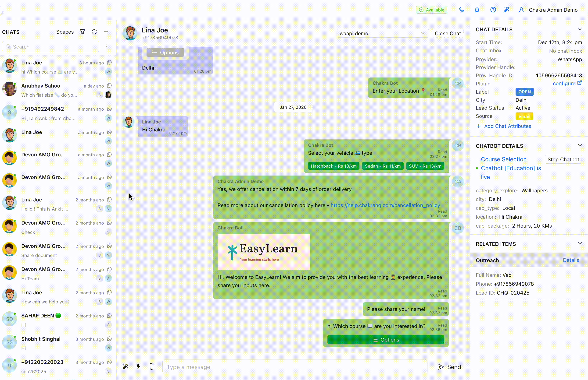Open the waapi.demo dropdown
Viewport: 588px width, 380px height.
(382, 33)
